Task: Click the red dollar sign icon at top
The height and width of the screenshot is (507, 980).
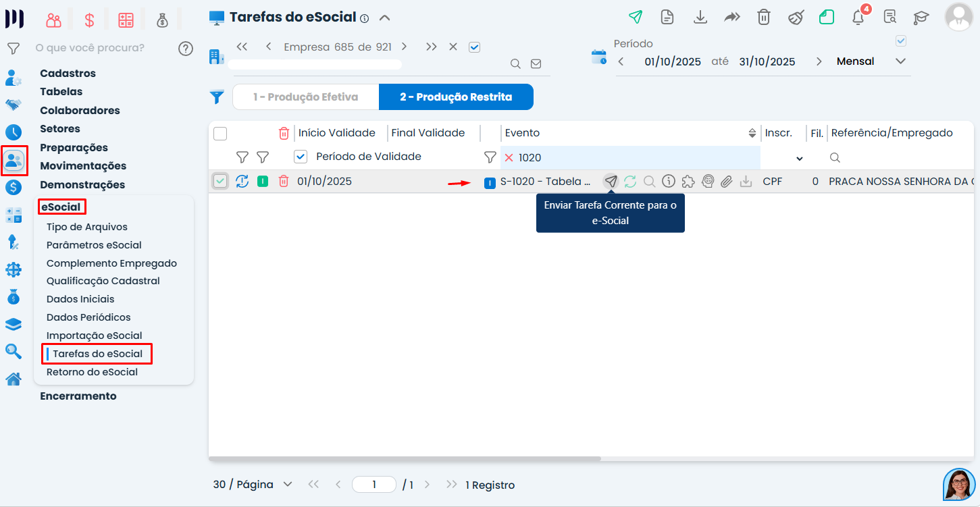Action: click(89, 20)
